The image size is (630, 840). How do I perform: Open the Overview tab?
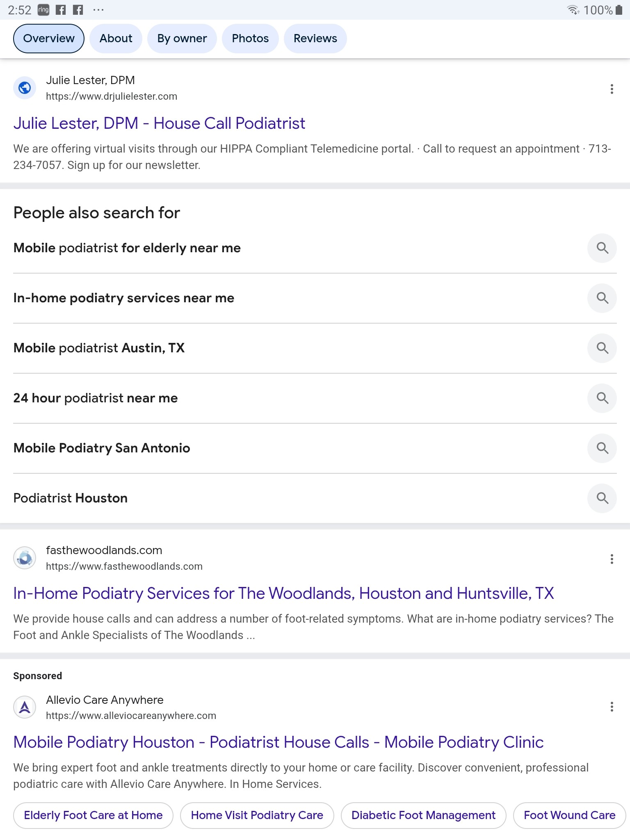[x=49, y=39]
